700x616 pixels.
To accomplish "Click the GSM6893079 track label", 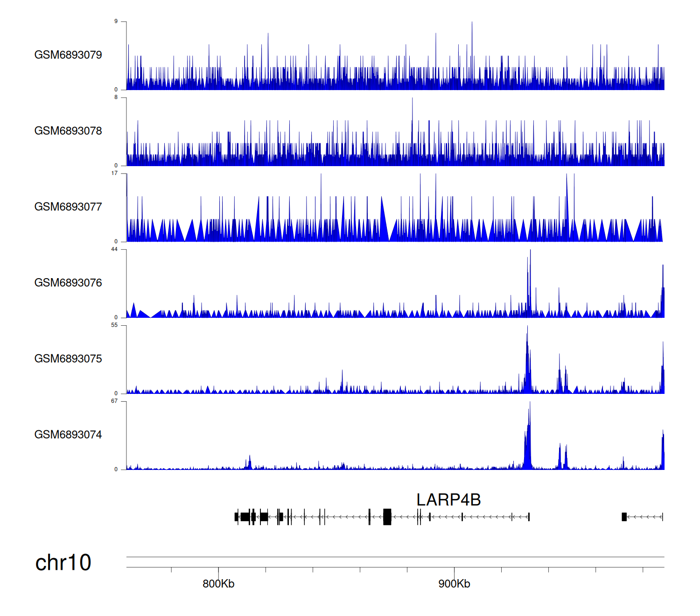I will tap(68, 55).
